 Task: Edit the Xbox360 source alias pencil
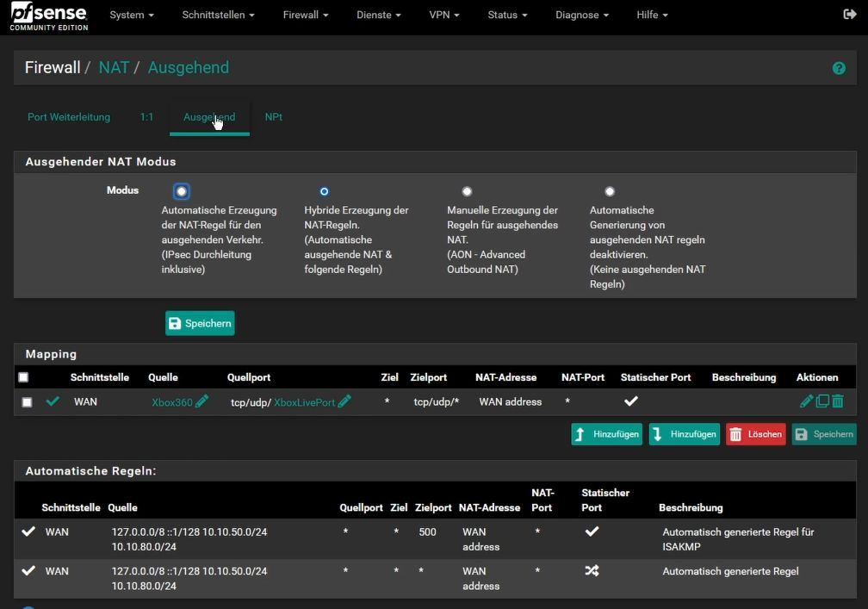coord(202,401)
